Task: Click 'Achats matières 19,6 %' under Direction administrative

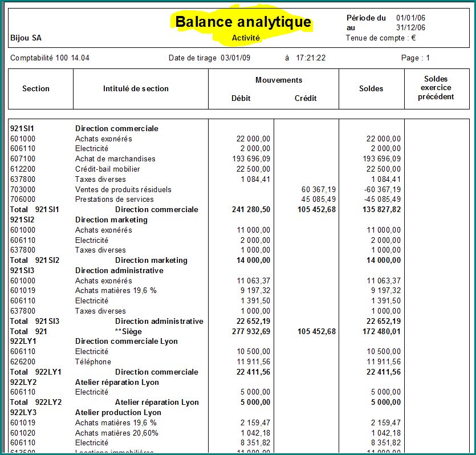Action: tap(116, 290)
